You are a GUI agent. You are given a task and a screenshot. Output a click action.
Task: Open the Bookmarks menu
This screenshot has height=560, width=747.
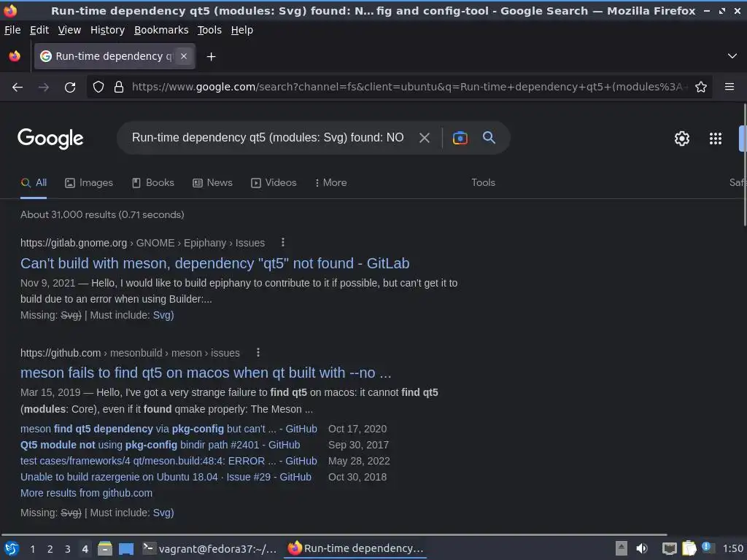[161, 30]
